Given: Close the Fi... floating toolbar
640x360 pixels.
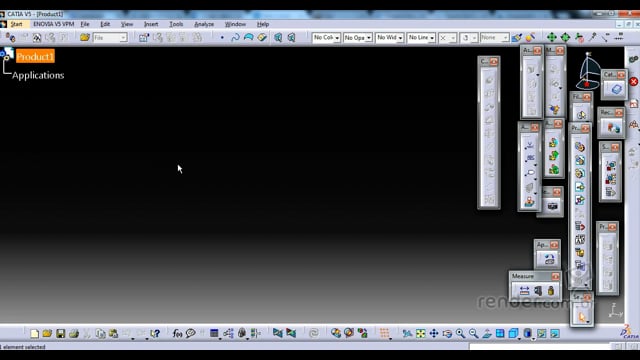Looking at the screenshot, I should pyautogui.click(x=587, y=97).
